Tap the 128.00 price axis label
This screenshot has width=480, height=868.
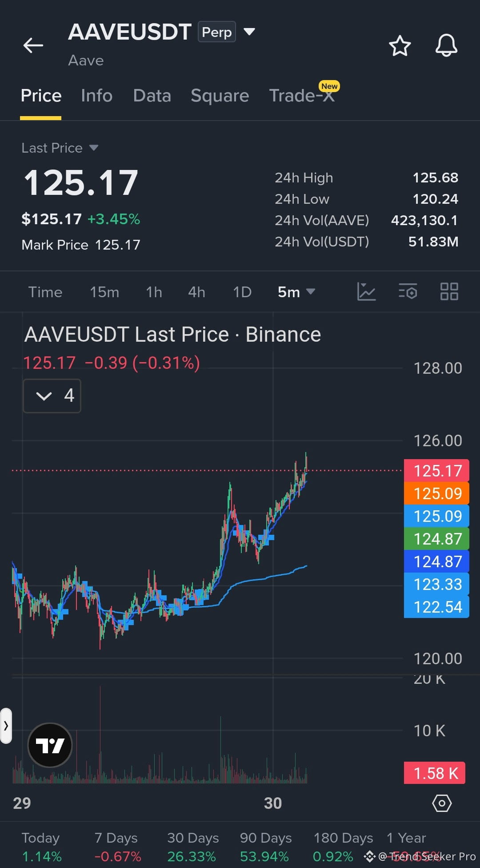[438, 368]
